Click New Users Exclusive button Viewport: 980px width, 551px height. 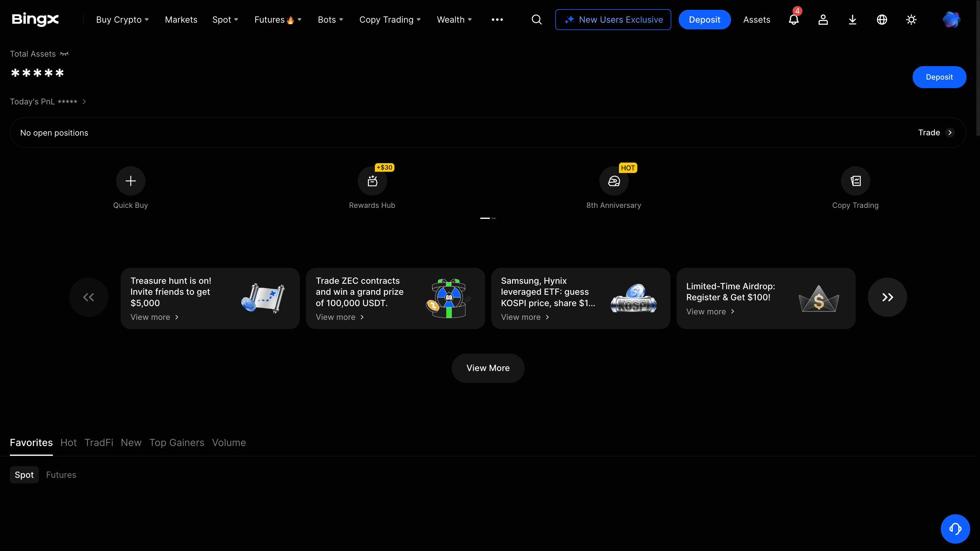613,19
